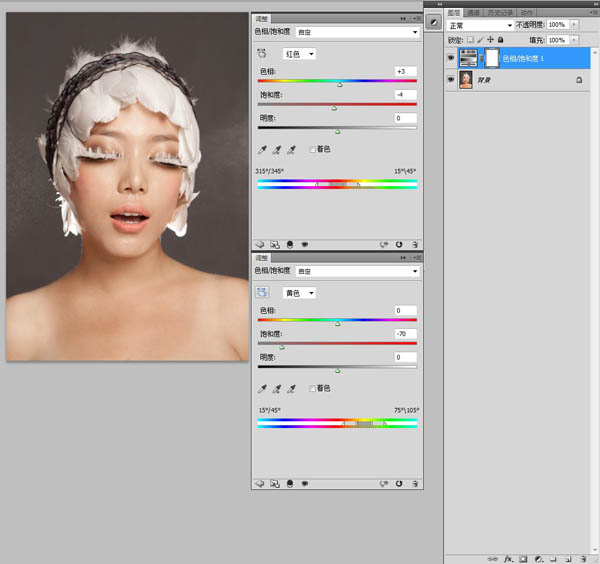
Task: Hide the 色相/饱和度 1 adjustment layer
Action: 451,59
